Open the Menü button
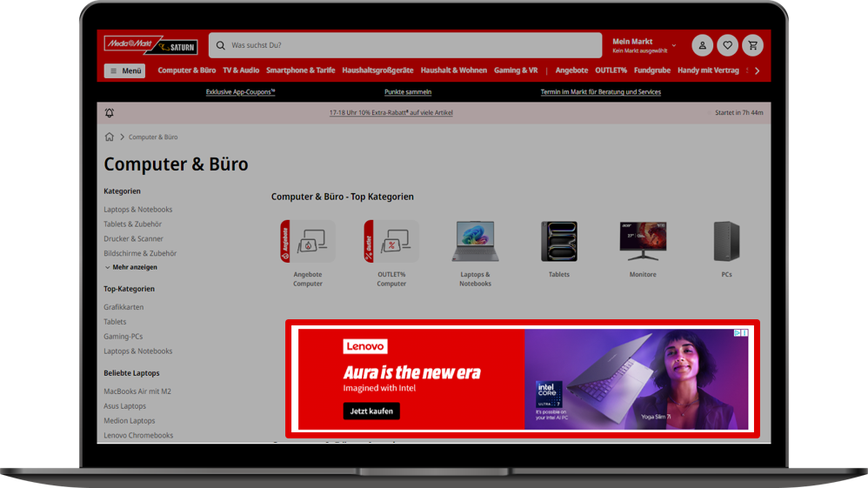The image size is (868, 488). coord(124,70)
